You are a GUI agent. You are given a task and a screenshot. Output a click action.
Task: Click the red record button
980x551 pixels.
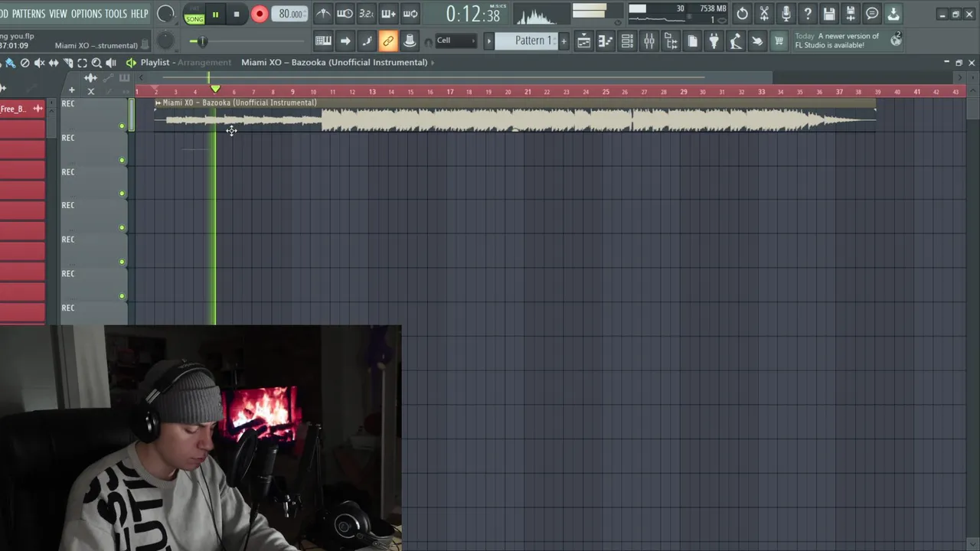tap(260, 14)
